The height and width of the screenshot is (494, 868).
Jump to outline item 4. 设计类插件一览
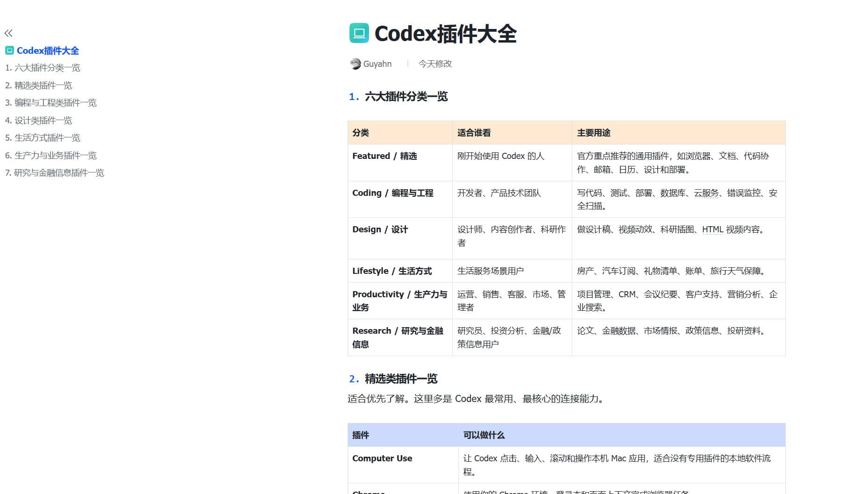coord(38,121)
